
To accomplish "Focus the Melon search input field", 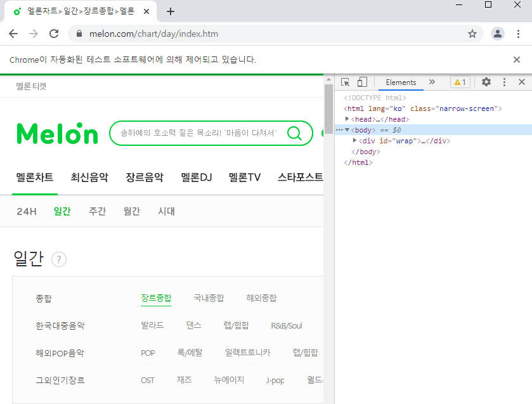I will [x=198, y=133].
